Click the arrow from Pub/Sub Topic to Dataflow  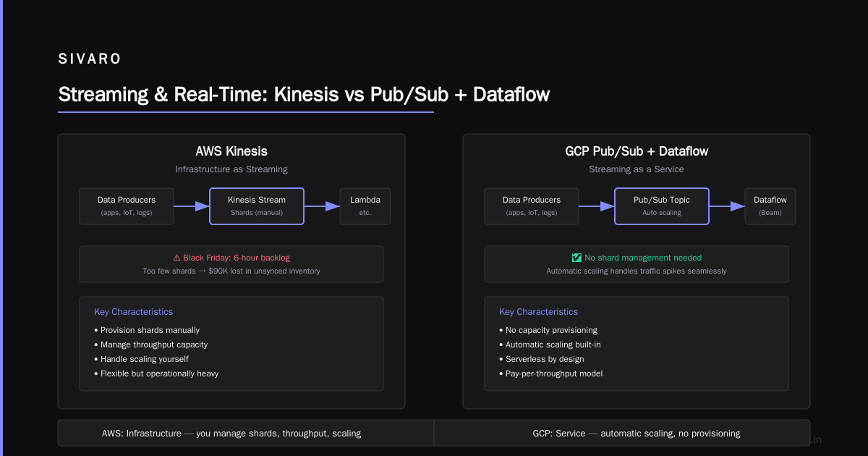coord(727,206)
